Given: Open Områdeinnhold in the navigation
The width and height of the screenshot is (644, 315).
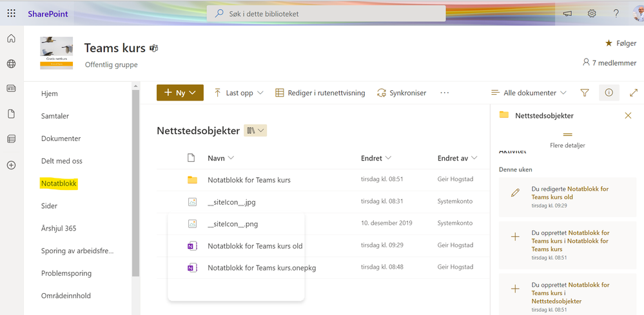Looking at the screenshot, I should (66, 296).
